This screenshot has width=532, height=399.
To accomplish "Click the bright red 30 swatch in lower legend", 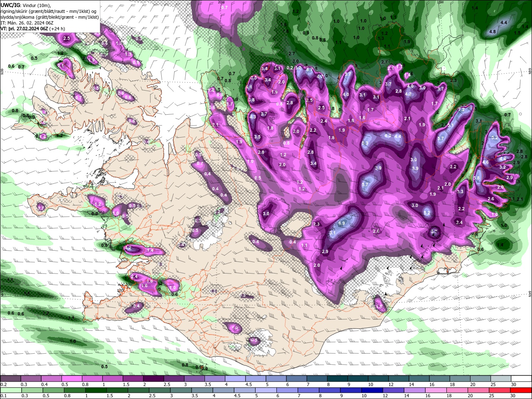I will point(521,390).
